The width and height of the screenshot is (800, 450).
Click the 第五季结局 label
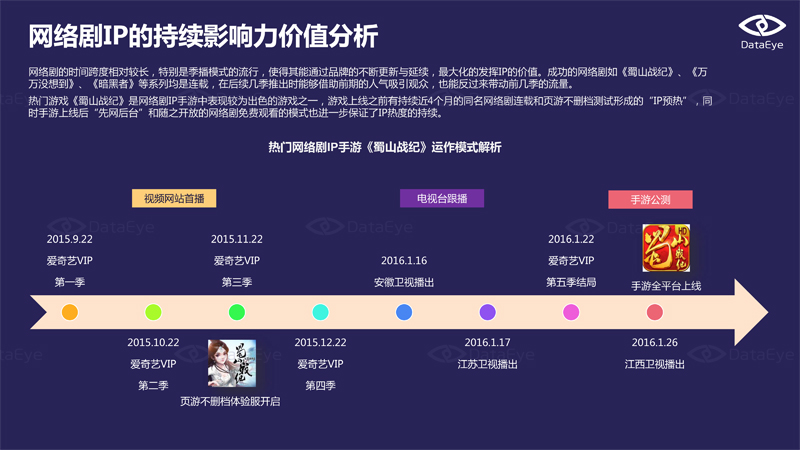[x=571, y=282]
